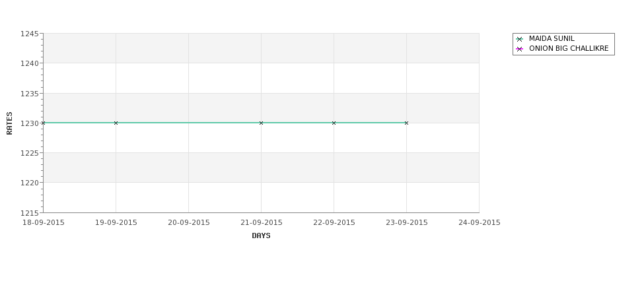Image resolution: width=644 pixels, height=283 pixels.
Task: Click the RATES axis title
Action: pos(9,123)
